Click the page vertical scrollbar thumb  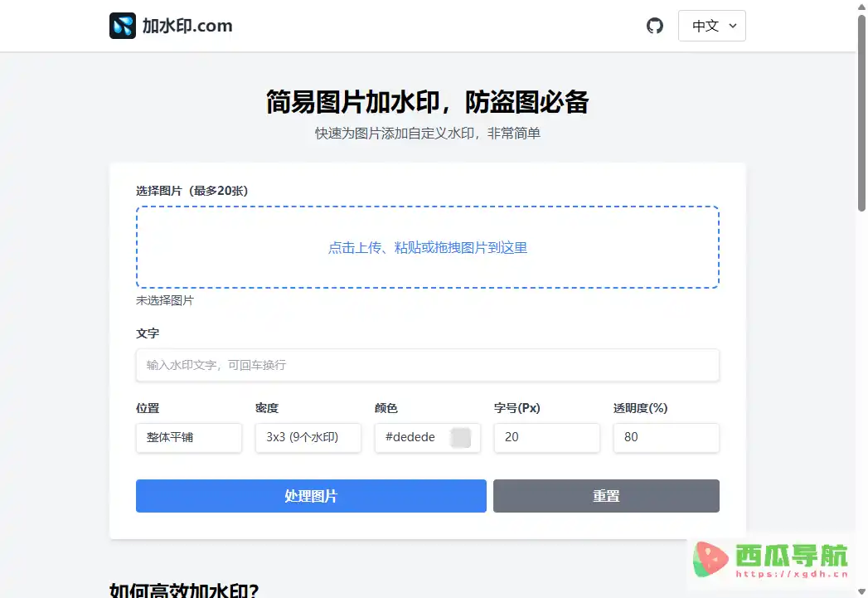click(x=862, y=114)
